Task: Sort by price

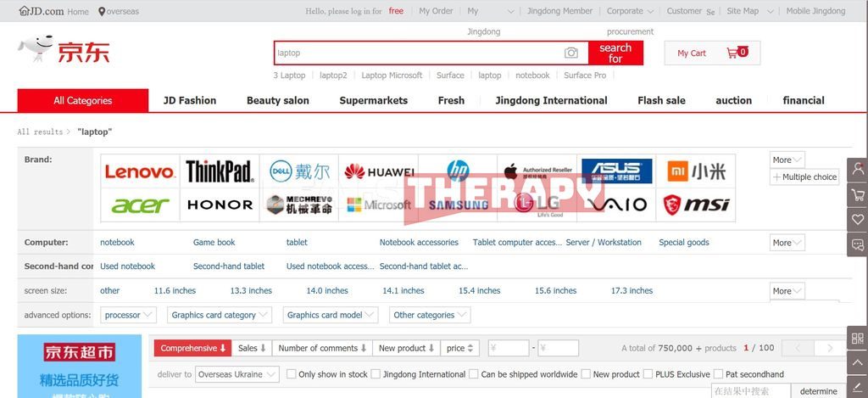Action: coord(460,348)
